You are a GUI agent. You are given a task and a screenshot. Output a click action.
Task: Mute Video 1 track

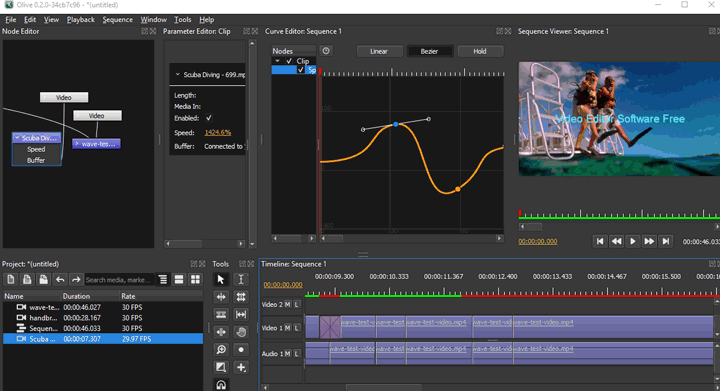287,328
